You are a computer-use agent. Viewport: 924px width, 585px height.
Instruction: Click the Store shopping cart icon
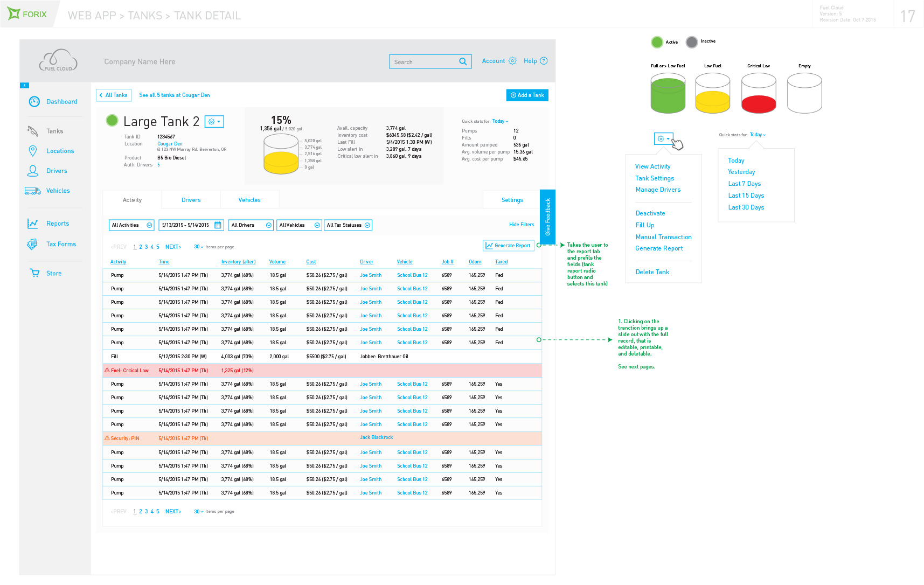[34, 273]
